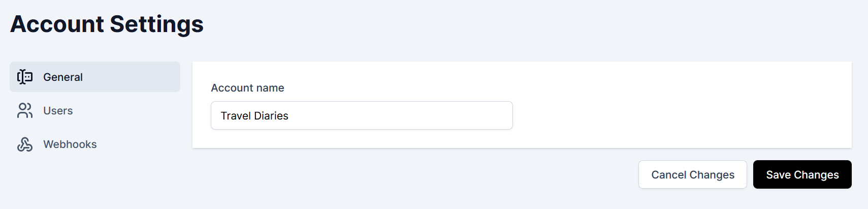Screen dimensions: 868x209
Task: Select the Webhooks sidebar row
Action: [95, 144]
